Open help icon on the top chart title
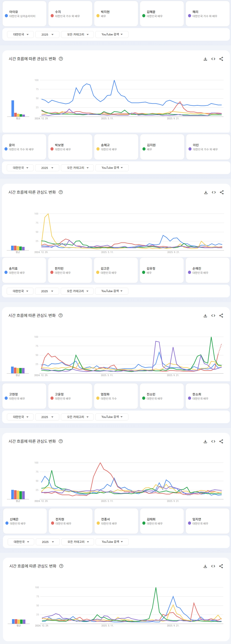 [x=61, y=59]
